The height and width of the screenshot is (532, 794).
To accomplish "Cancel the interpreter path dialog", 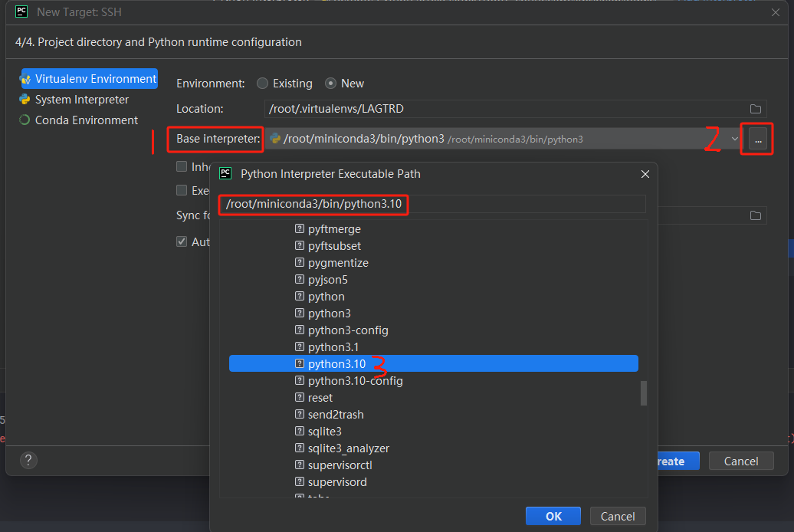I will (618, 517).
